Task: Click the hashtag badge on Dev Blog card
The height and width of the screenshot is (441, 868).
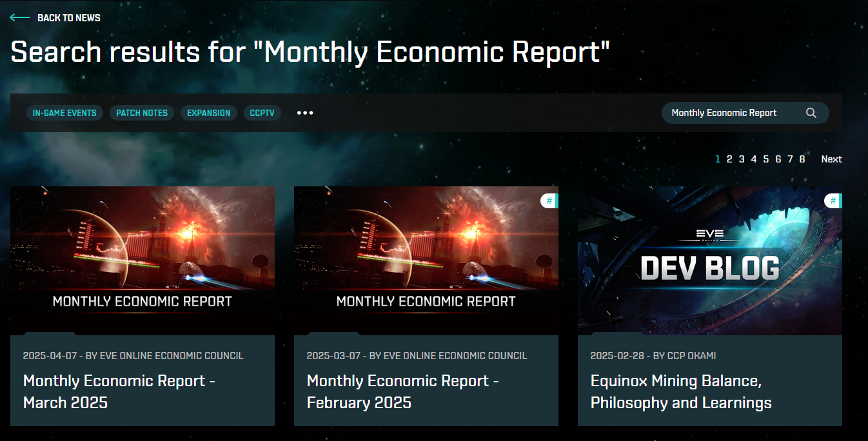Action: point(833,201)
